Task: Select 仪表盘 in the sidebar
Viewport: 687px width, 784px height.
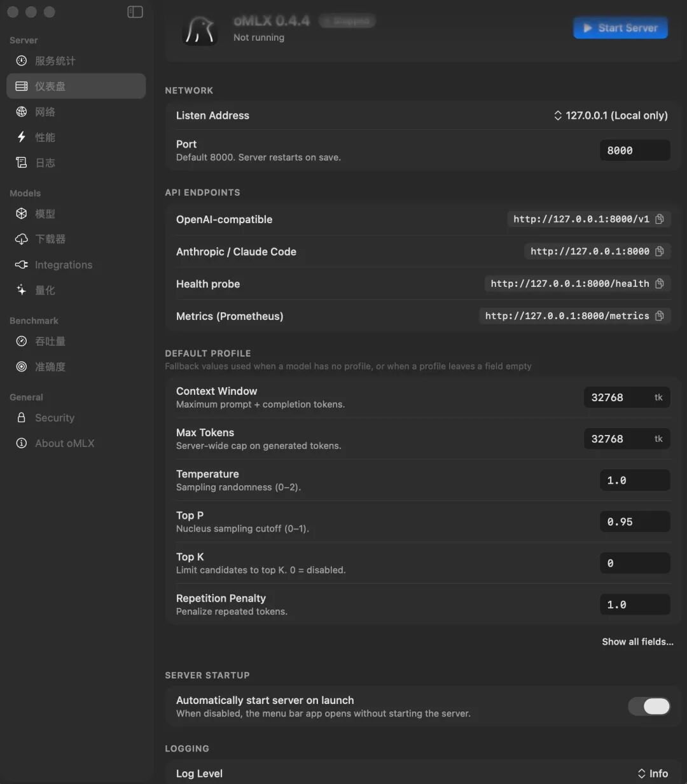Action: tap(76, 86)
